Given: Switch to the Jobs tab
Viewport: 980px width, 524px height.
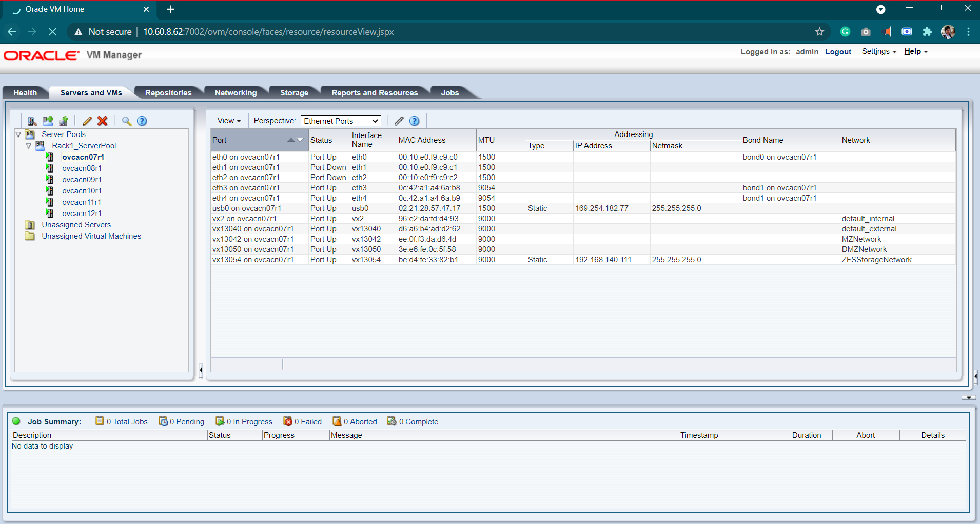Looking at the screenshot, I should click(450, 93).
